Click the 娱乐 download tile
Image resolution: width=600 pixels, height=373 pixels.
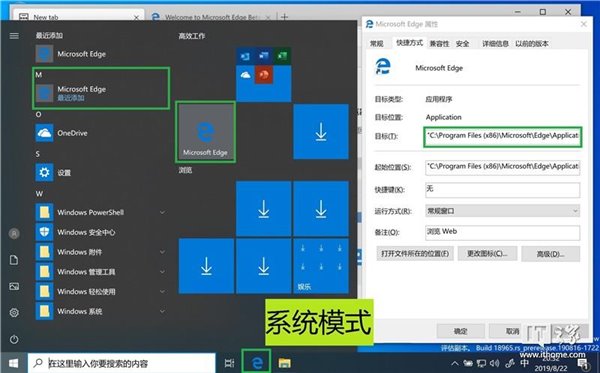coord(321,266)
